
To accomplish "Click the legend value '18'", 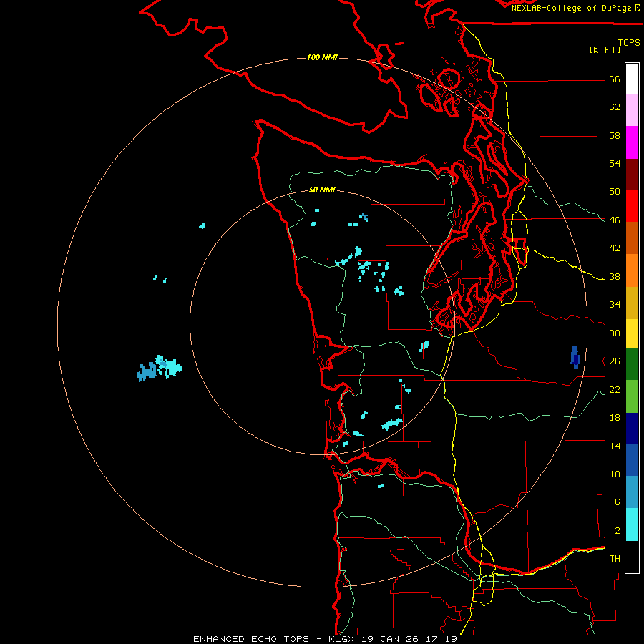I will tap(615, 418).
